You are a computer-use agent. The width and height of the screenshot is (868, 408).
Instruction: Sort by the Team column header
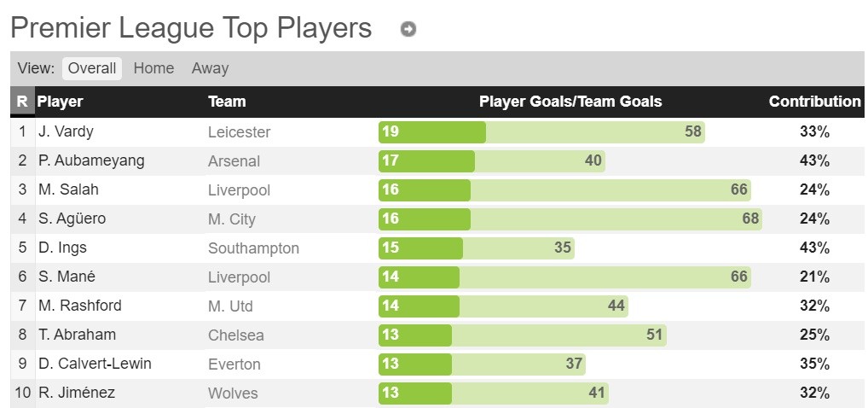tap(227, 102)
